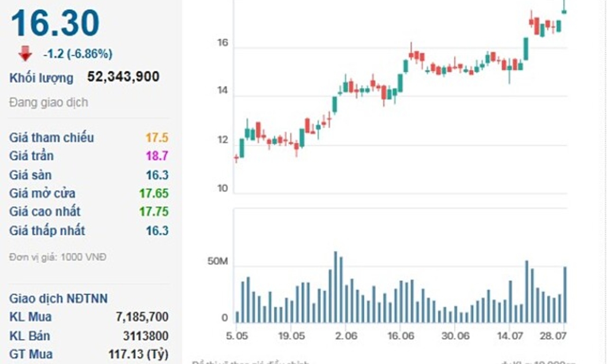The height and width of the screenshot is (364, 607).
Task: Click the large 16.30 price figure
Action: click(55, 24)
